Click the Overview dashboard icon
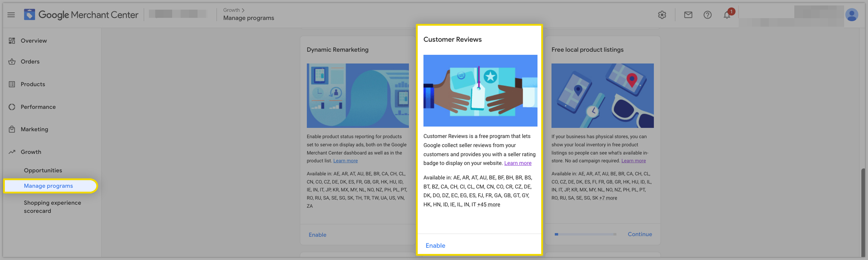Image resolution: width=868 pixels, height=260 pixels. pos(12,41)
